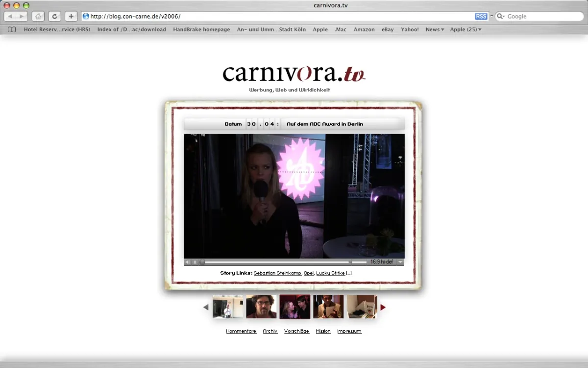
Task: Open the HandBrake homepage bookmark
Action: pos(201,29)
